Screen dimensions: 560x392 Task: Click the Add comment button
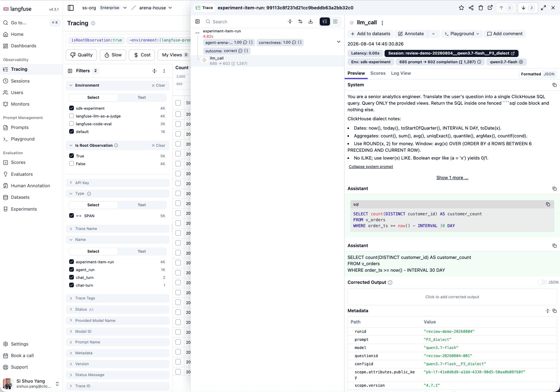coord(505,34)
